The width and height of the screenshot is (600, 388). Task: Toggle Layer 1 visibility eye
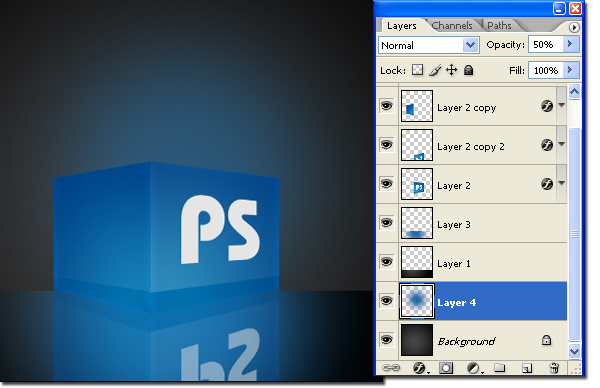coord(387,262)
